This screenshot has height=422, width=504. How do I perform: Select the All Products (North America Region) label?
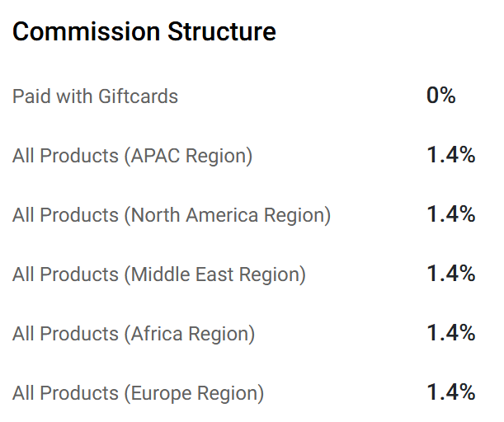171,215
